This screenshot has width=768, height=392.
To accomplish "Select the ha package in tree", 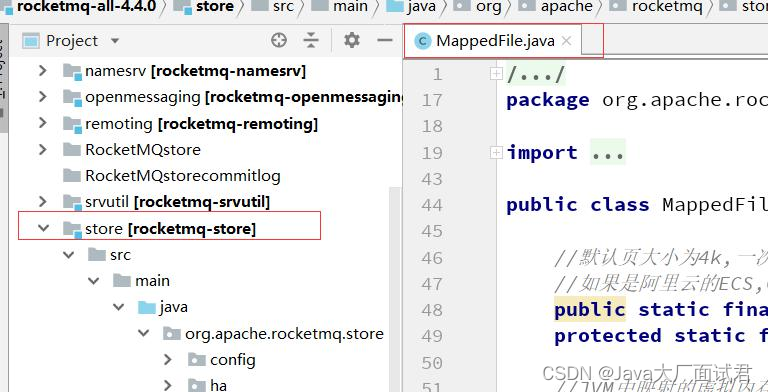I will 218,386.
